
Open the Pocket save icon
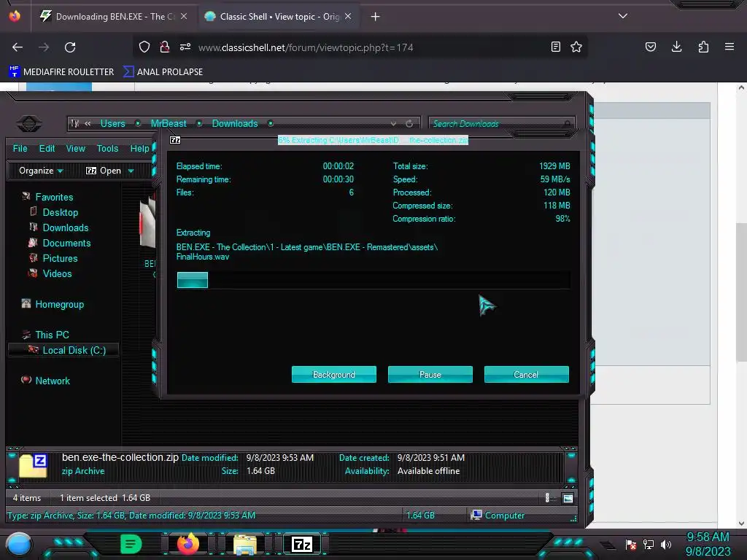[651, 47]
